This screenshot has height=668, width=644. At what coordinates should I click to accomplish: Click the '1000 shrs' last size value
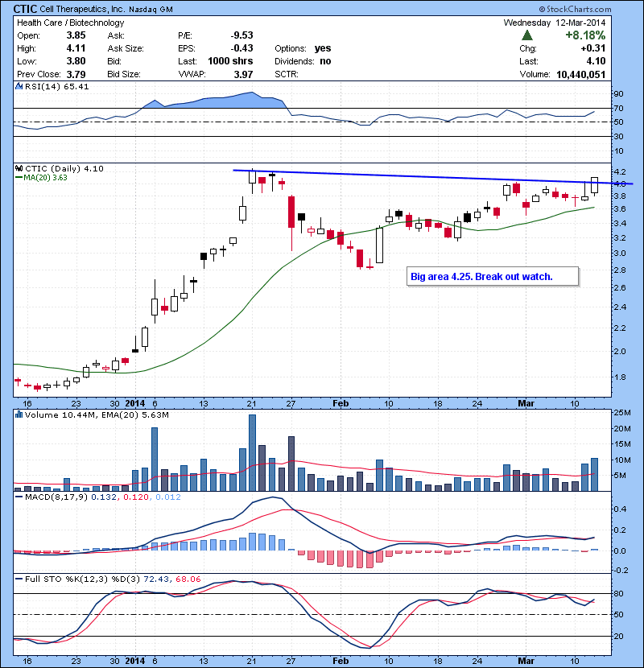(x=230, y=61)
